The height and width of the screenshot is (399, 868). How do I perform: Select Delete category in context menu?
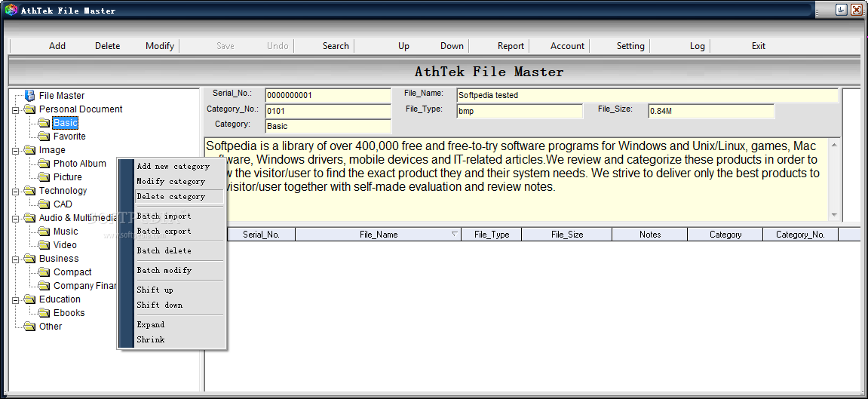click(x=179, y=196)
